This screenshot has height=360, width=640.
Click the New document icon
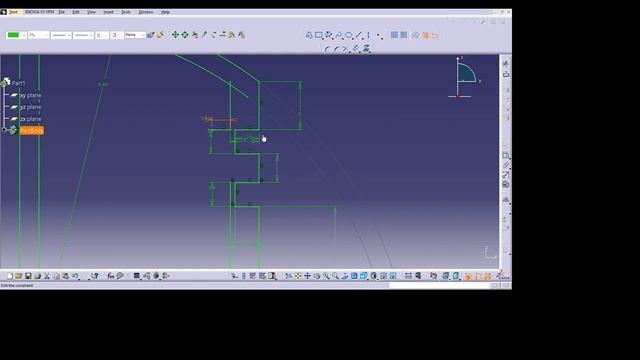(9, 276)
